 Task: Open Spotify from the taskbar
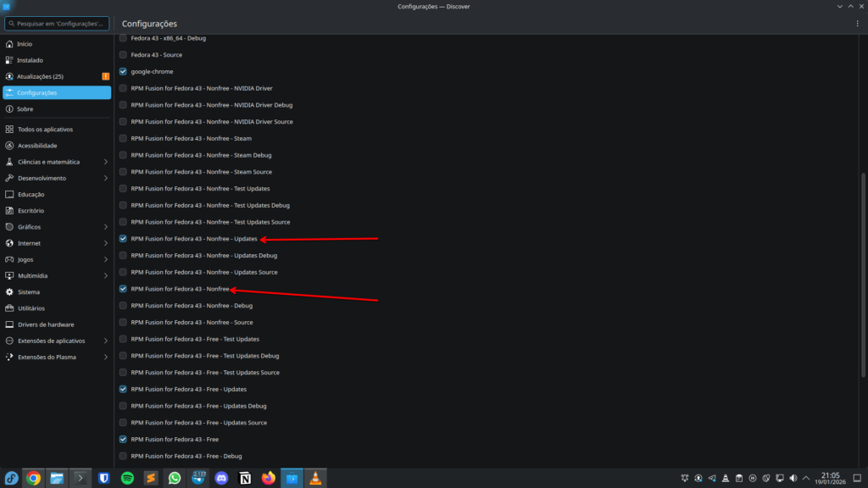click(127, 477)
